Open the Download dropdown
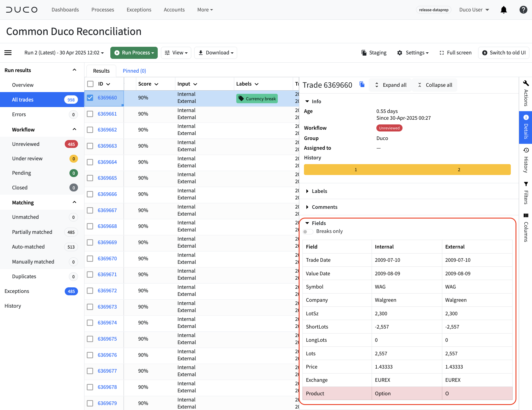This screenshot has width=532, height=410. tap(216, 53)
